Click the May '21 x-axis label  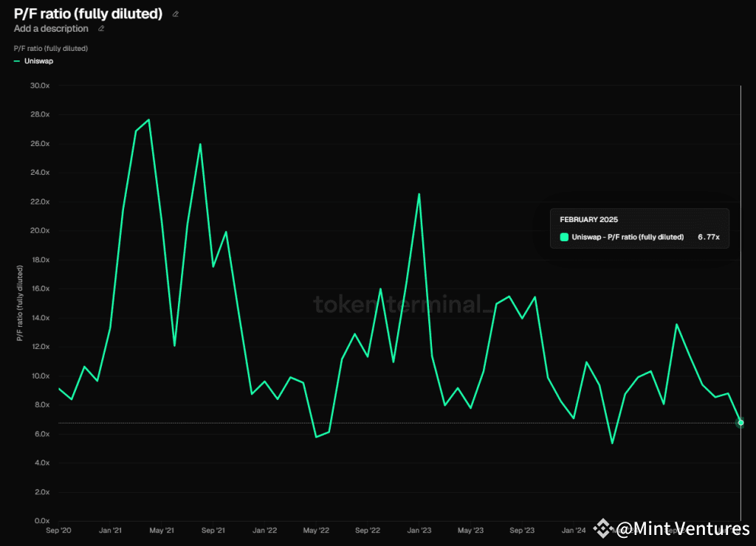(162, 531)
